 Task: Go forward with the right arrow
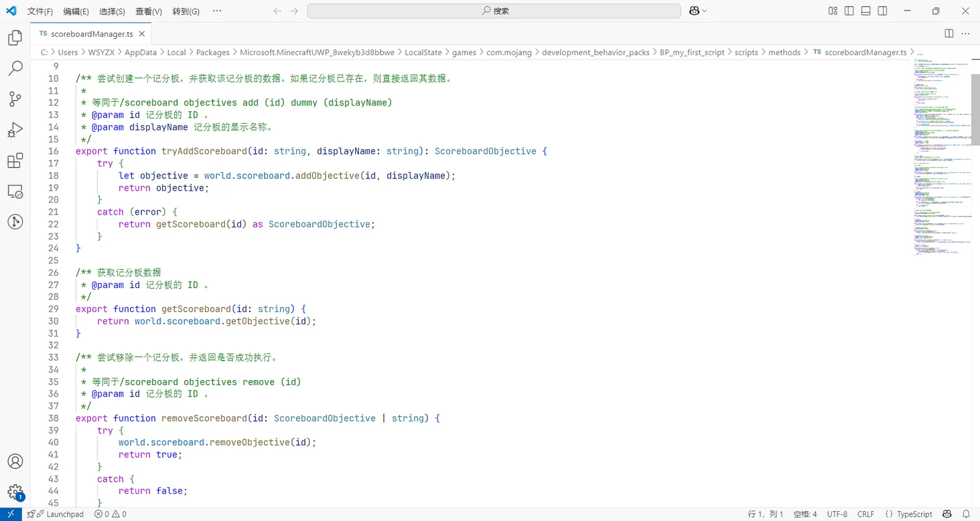[x=294, y=11]
